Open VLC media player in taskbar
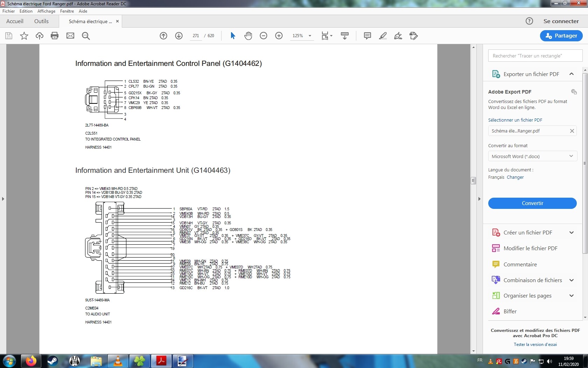 (x=118, y=361)
